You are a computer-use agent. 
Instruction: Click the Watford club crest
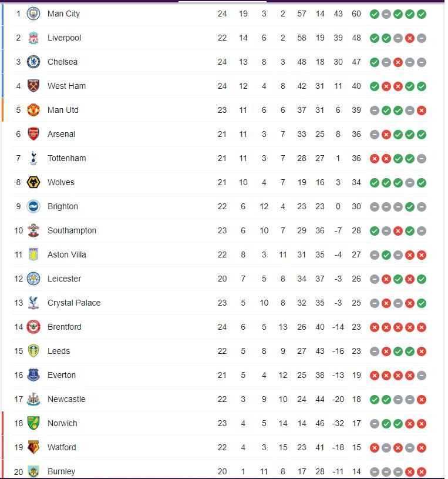point(33,447)
